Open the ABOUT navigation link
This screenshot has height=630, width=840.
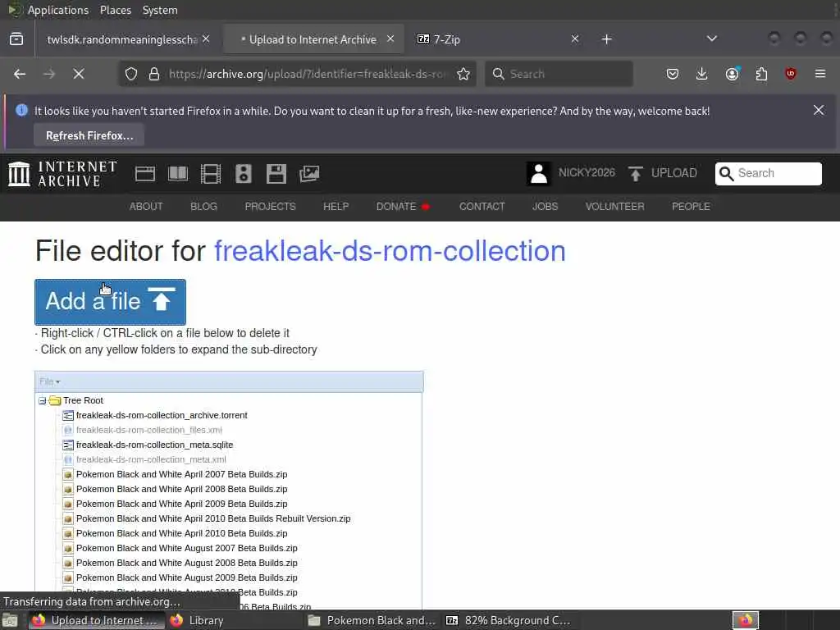(146, 207)
